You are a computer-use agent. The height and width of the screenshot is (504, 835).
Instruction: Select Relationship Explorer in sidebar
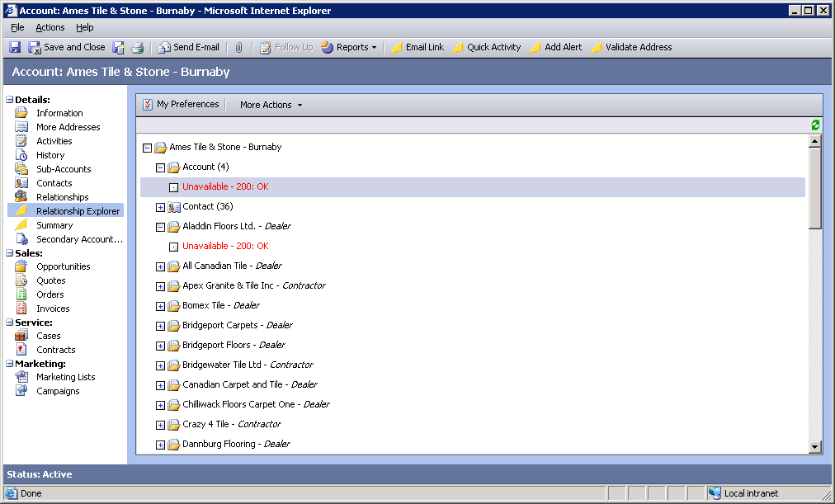tap(65, 210)
